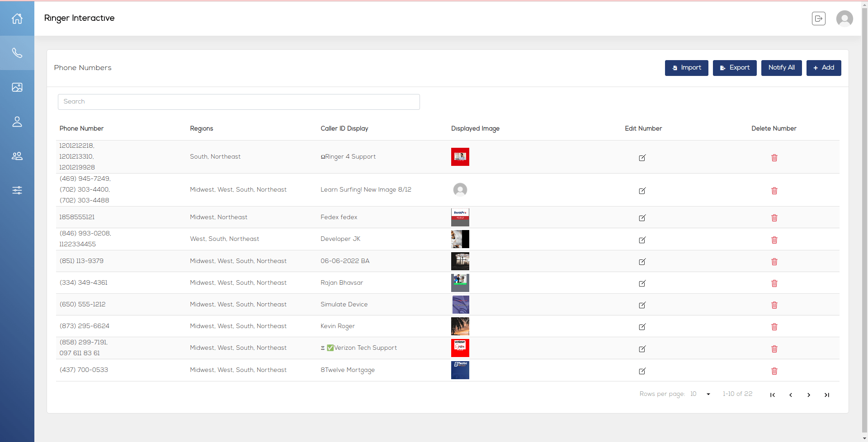
Task: Open the user groups sidebar icon
Action: pos(17,156)
